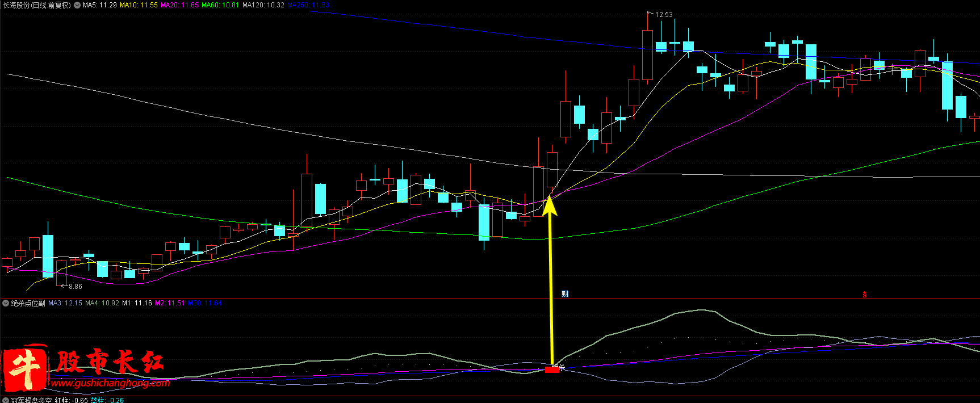The height and width of the screenshot is (403, 980).
Task: Click the 冠军操盘多空 indicator name
Action: [x=32, y=400]
